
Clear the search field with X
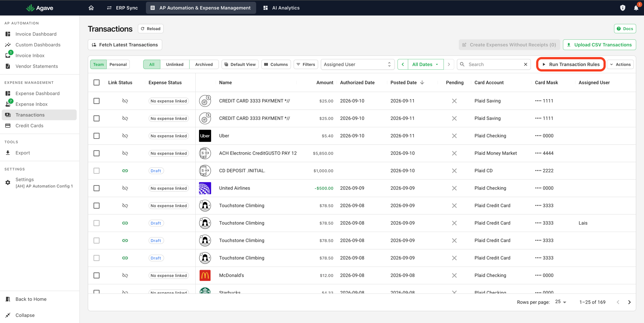click(526, 64)
